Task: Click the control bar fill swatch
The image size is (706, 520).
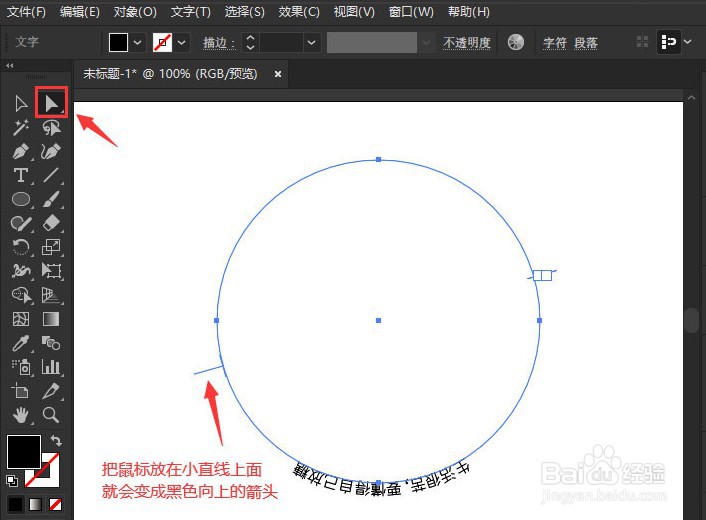Action: [118, 43]
